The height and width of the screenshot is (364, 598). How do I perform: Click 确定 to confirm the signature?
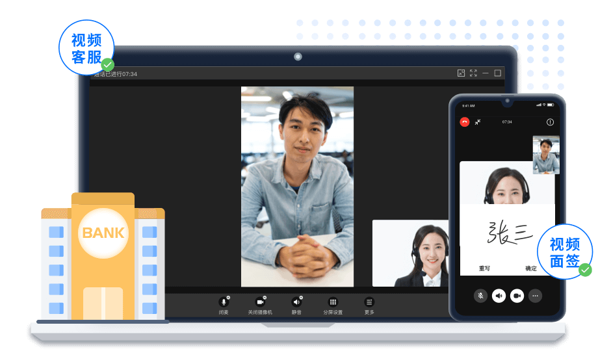click(x=531, y=268)
